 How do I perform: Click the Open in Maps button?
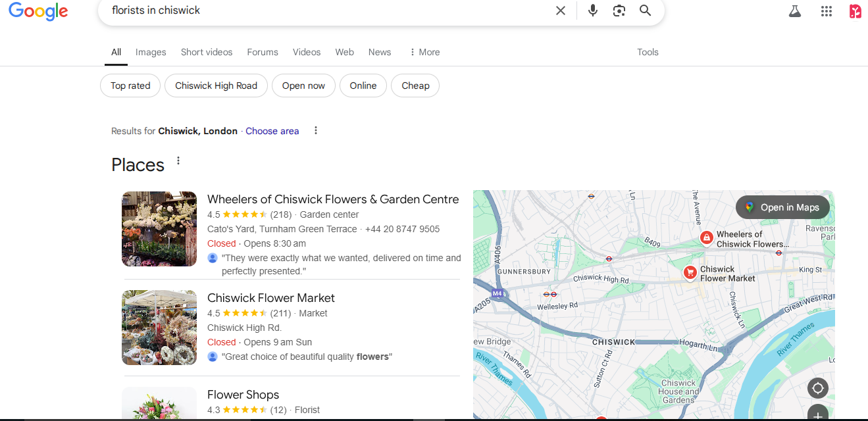click(x=782, y=207)
